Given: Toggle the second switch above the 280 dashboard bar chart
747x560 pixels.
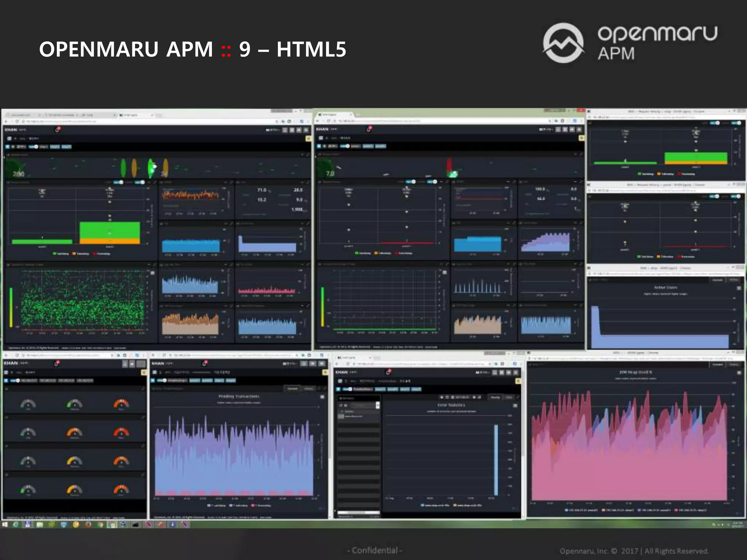Looking at the screenshot, I should [x=140, y=182].
